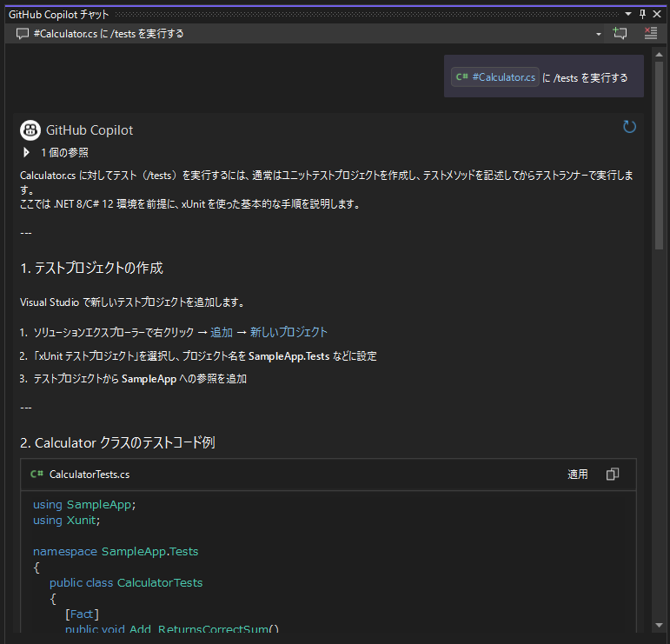The width and height of the screenshot is (670, 644).
Task: Click the vertical scrollbar thumb
Action: point(659,155)
